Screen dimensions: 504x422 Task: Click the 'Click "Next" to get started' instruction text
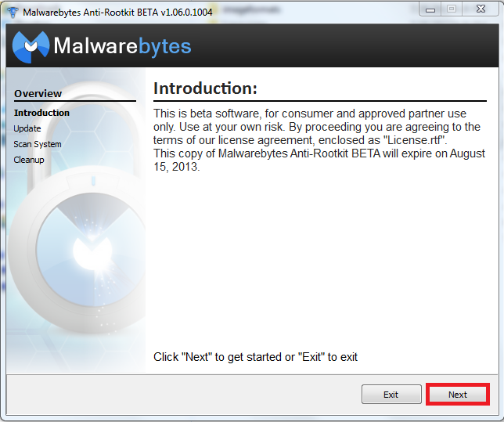click(x=256, y=357)
